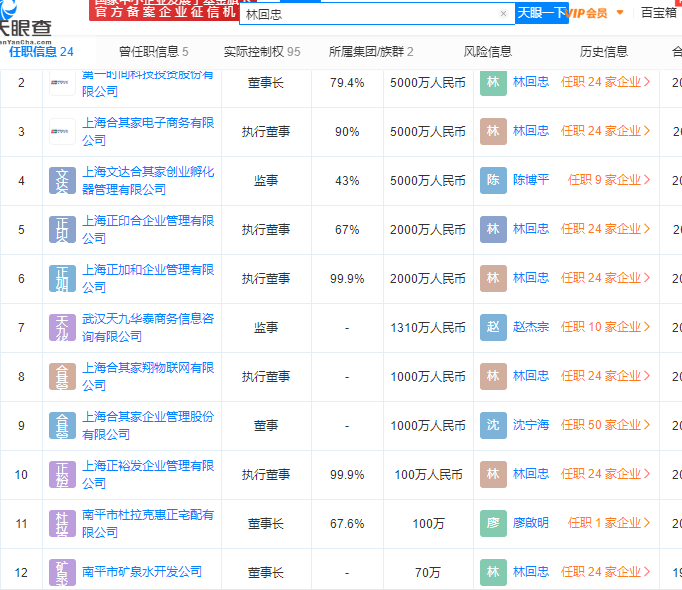
Task: Click 上海合其家电子商务 company logo
Action: tap(62, 131)
